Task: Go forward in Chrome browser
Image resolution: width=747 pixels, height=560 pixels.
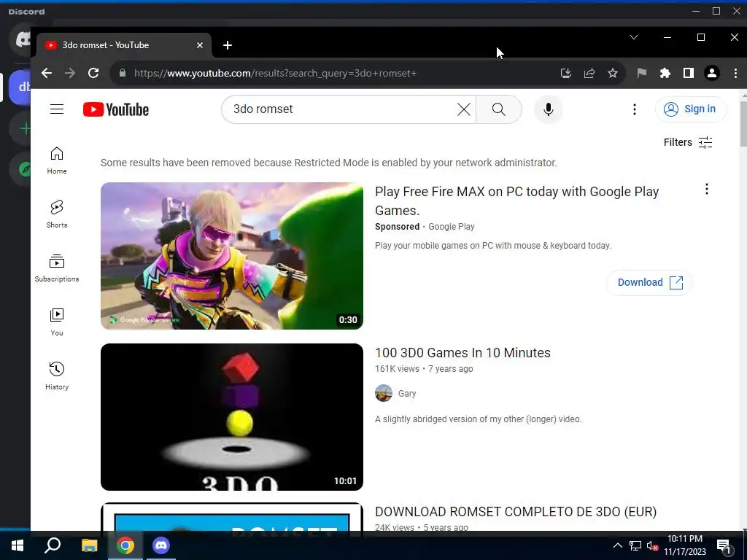Action: pyautogui.click(x=69, y=73)
